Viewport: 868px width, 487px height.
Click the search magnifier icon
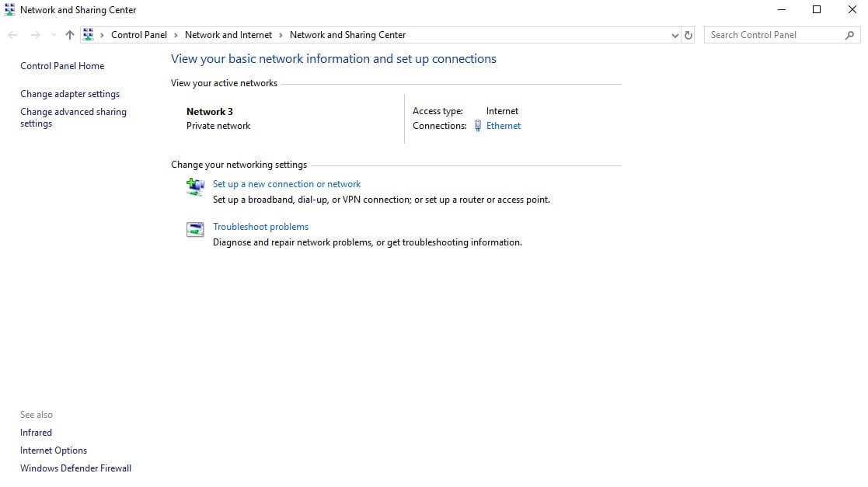850,34
